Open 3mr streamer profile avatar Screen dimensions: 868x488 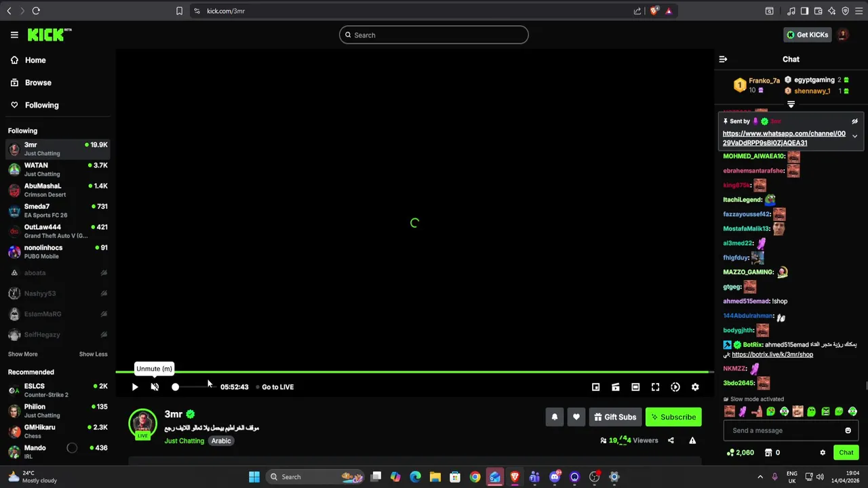pyautogui.click(x=142, y=423)
